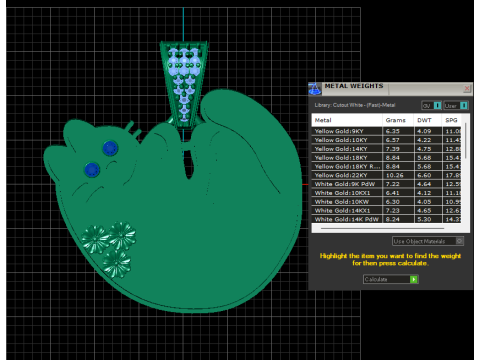Click the SPG column header

tap(452, 120)
